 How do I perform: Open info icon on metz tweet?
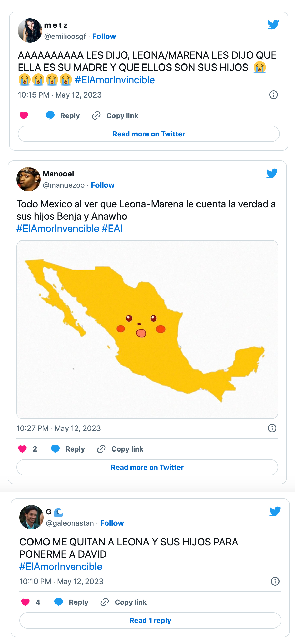[x=273, y=95]
